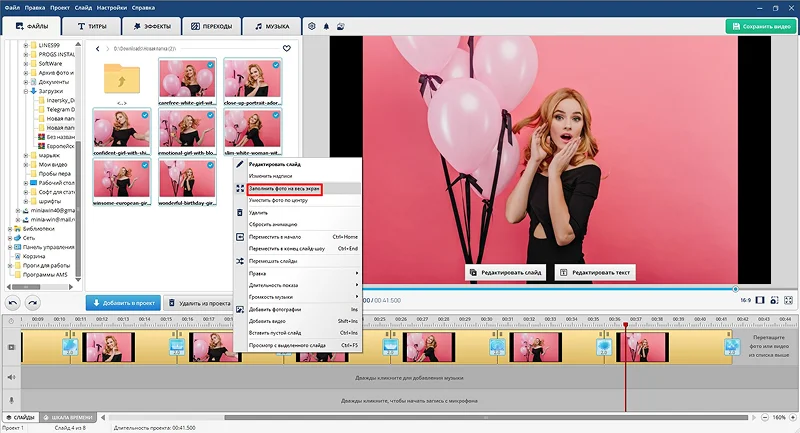Click the preview playback progress slider handle
This screenshot has width=800, height=433.
735,289
